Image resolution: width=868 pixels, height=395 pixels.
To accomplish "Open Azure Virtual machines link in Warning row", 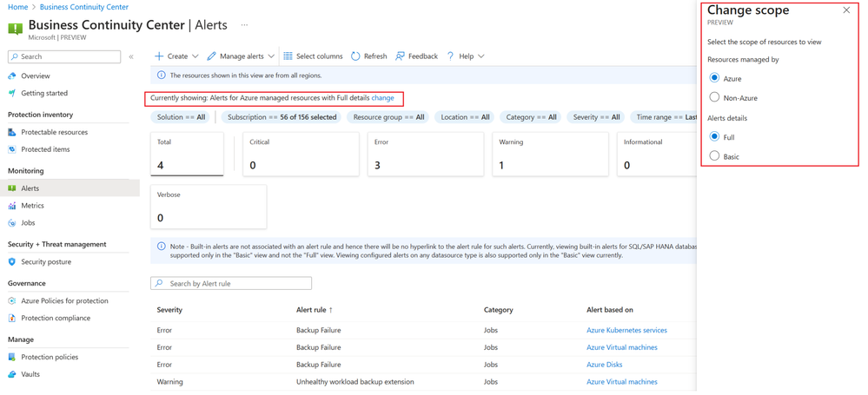I will point(621,382).
